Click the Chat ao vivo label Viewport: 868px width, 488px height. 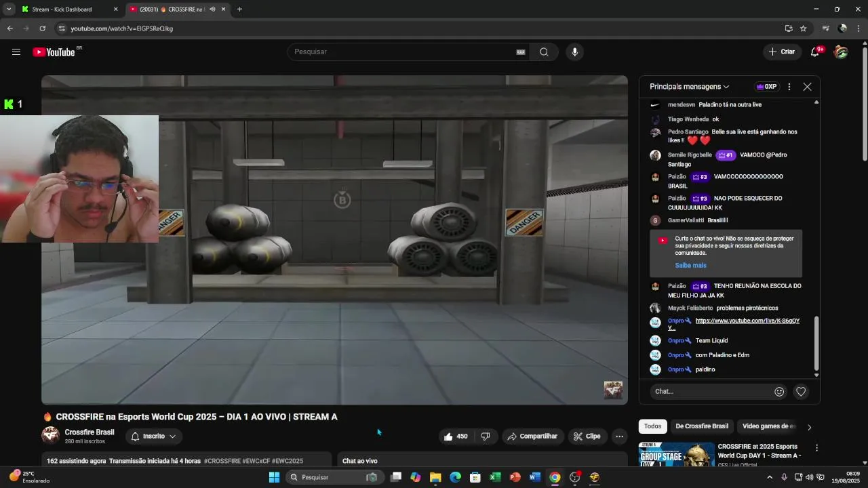coord(360,461)
